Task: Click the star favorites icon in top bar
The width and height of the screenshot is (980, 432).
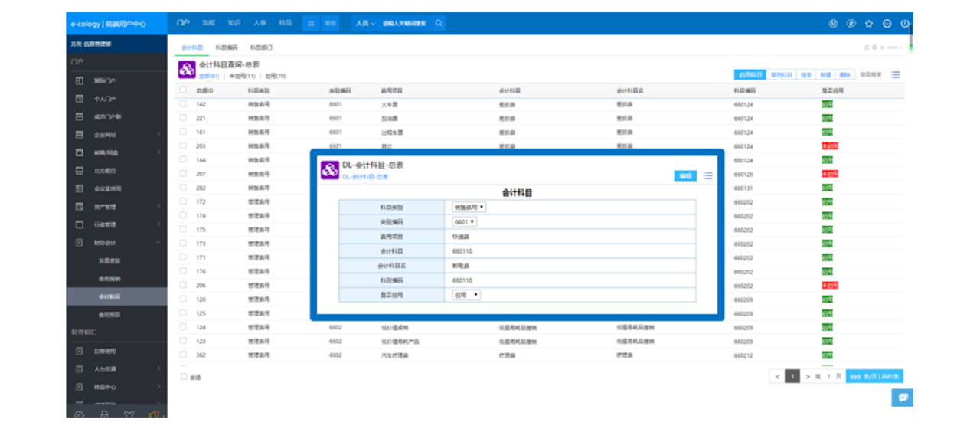Action: 869,24
